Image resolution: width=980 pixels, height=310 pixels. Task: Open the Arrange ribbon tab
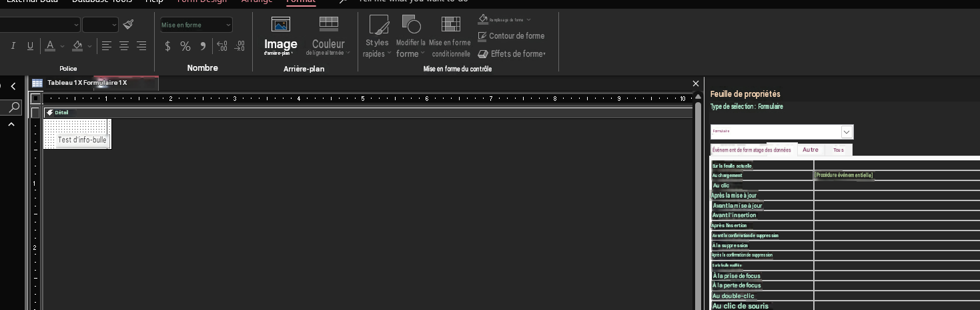257,2
